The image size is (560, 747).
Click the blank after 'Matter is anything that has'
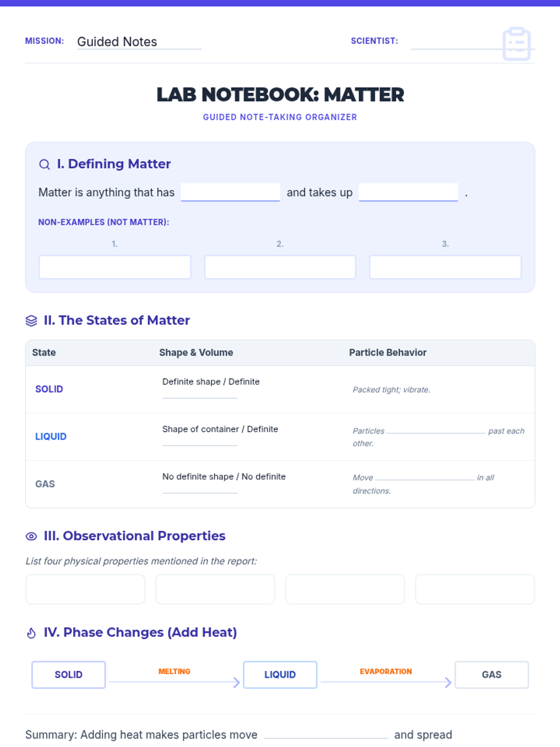231,192
